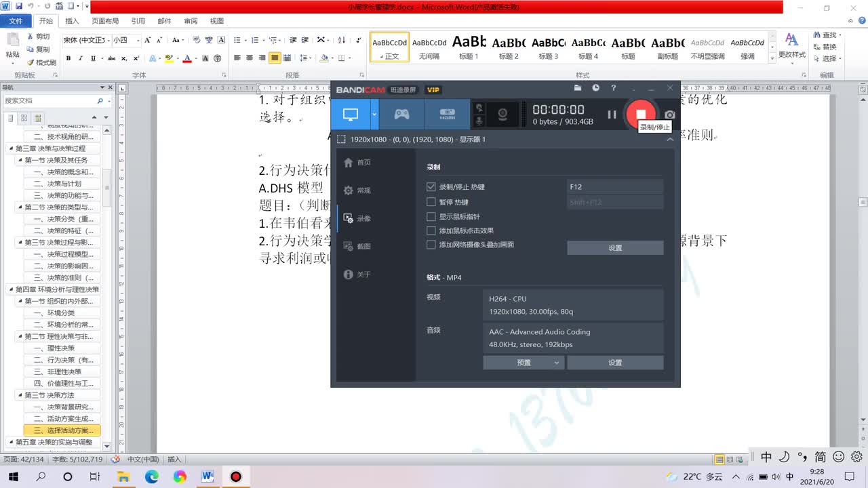Toggle Bandicam microphone icon
This screenshot has height=488, width=868.
[479, 121]
